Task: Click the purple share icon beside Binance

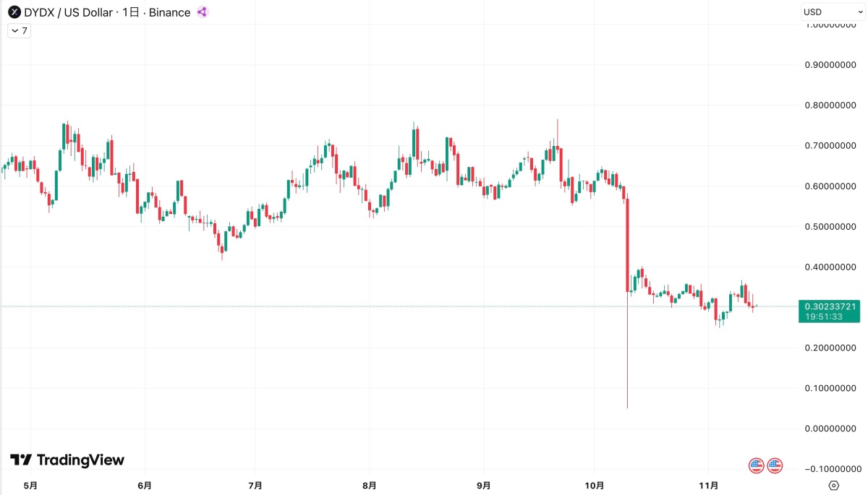Action: [203, 12]
